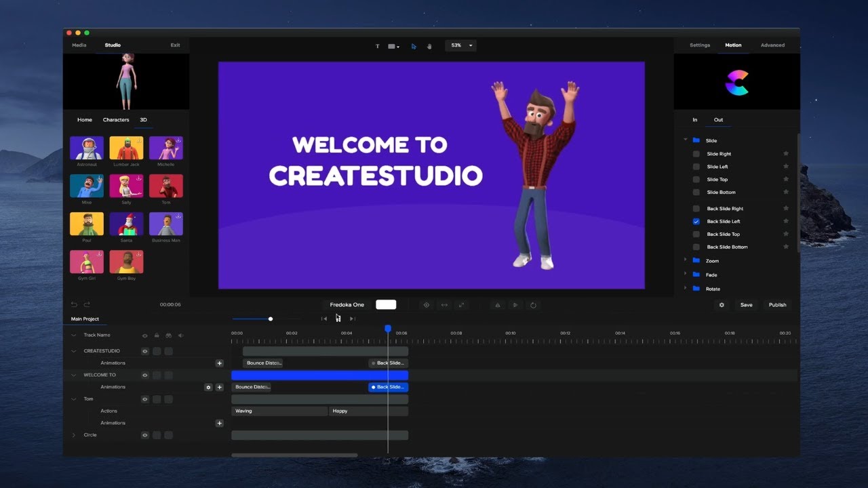Click the project settings gear icon
868x488 pixels.
pyautogui.click(x=722, y=305)
